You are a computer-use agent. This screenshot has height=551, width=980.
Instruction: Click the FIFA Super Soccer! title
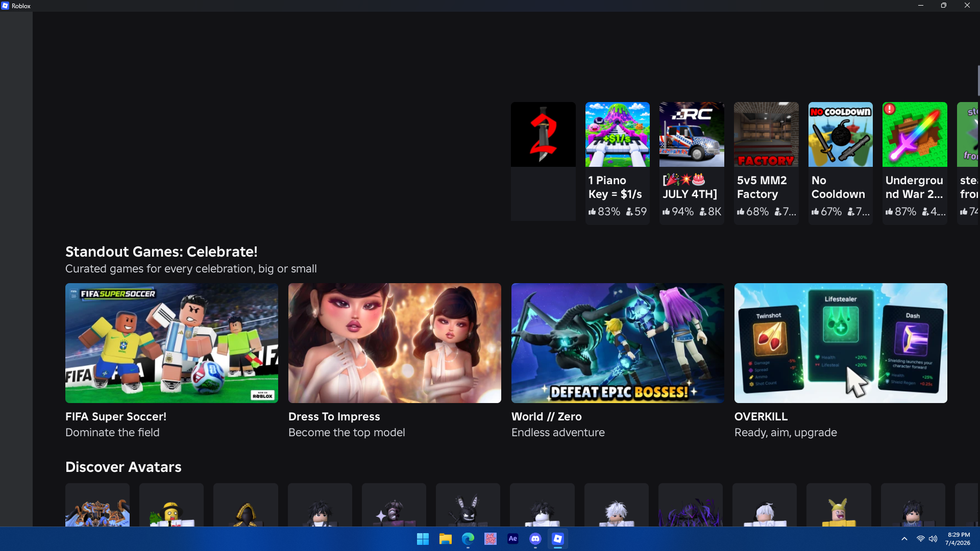click(116, 416)
